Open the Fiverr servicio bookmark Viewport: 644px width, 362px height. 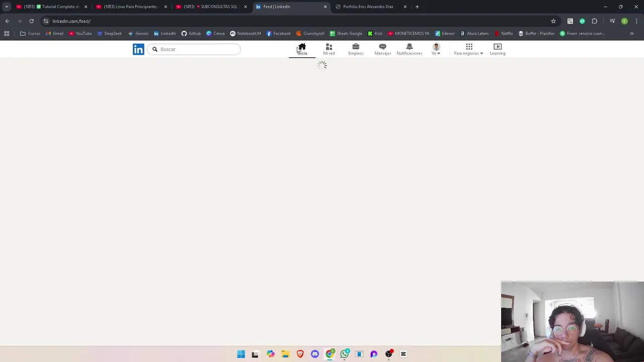tap(582, 34)
